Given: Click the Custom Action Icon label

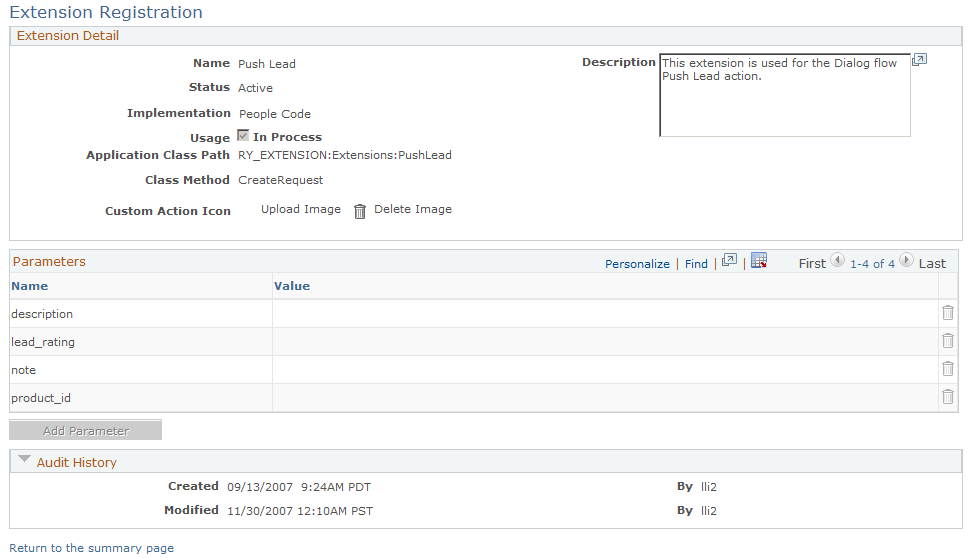Looking at the screenshot, I should point(168,211).
